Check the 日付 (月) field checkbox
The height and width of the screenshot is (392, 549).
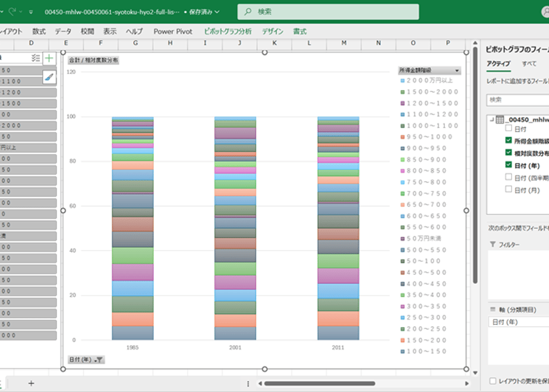point(509,189)
